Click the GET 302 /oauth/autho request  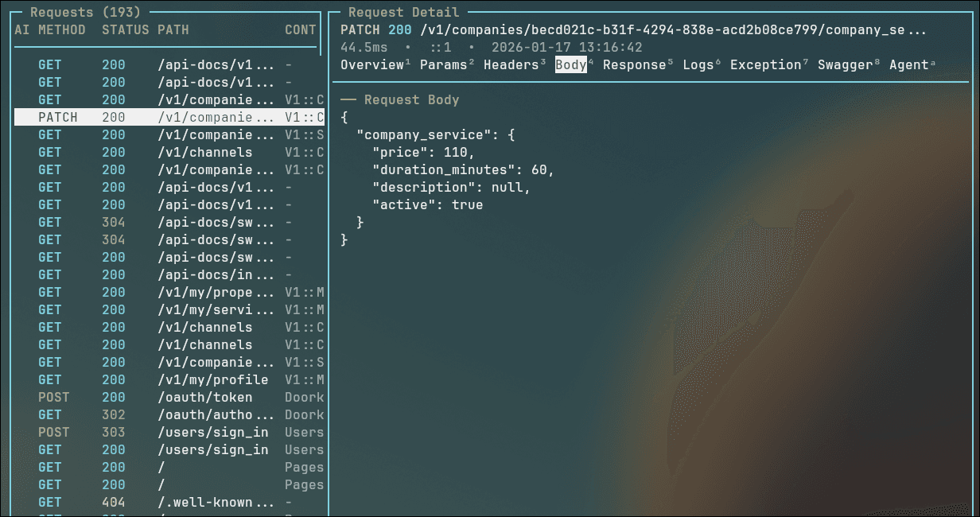159,414
